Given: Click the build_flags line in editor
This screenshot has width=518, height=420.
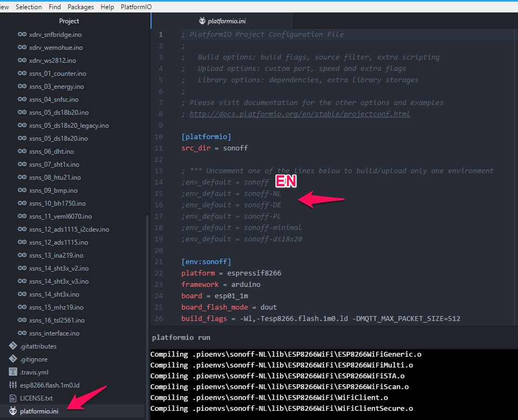Looking at the screenshot, I should (320, 319).
